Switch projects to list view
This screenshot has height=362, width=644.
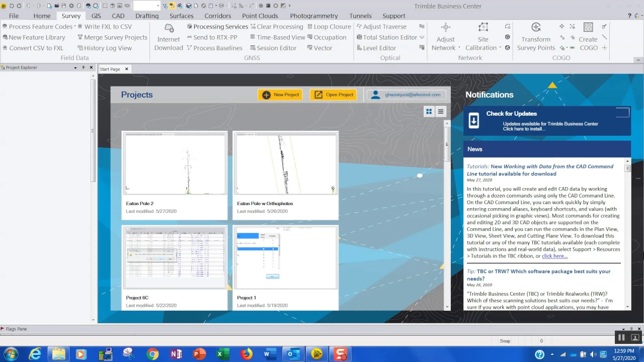(440, 112)
